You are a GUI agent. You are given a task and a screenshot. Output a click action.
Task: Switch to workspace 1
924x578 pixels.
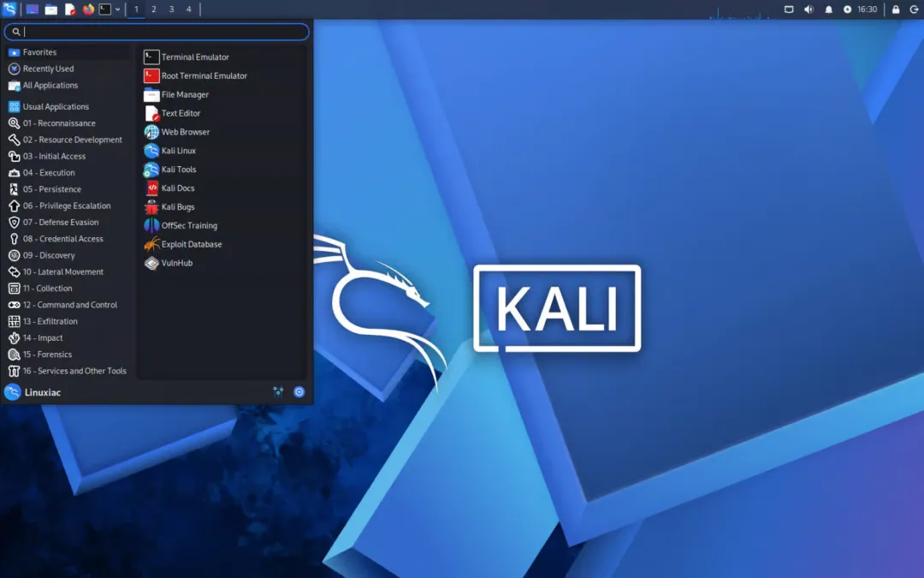136,9
